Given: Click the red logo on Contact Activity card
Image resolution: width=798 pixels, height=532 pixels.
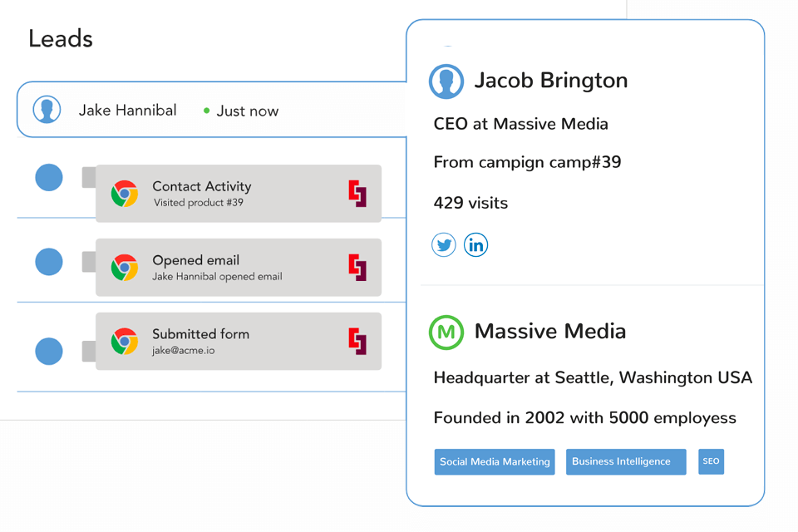Looking at the screenshot, I should [x=357, y=194].
